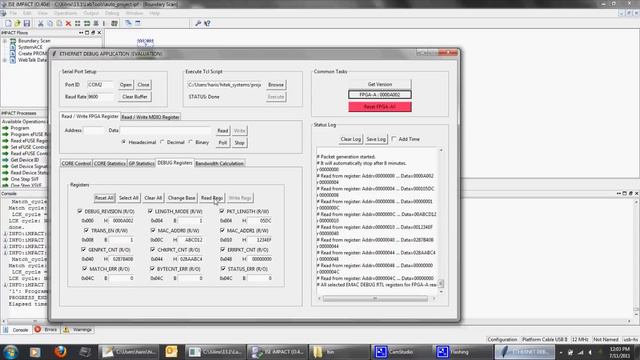Click Copy icon in iMPACT toolbar
640x360 pixels.
coord(50,23)
